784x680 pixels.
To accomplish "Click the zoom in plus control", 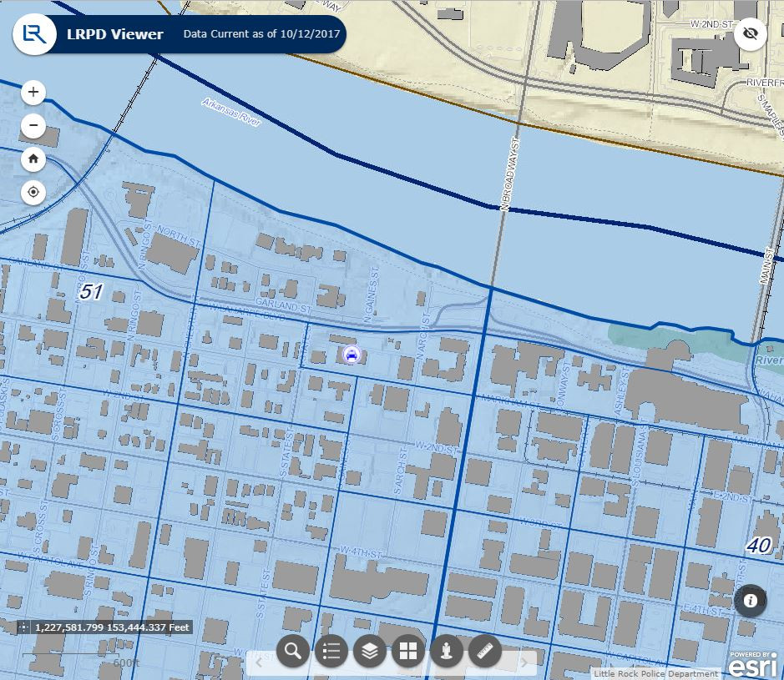I will click(x=33, y=92).
